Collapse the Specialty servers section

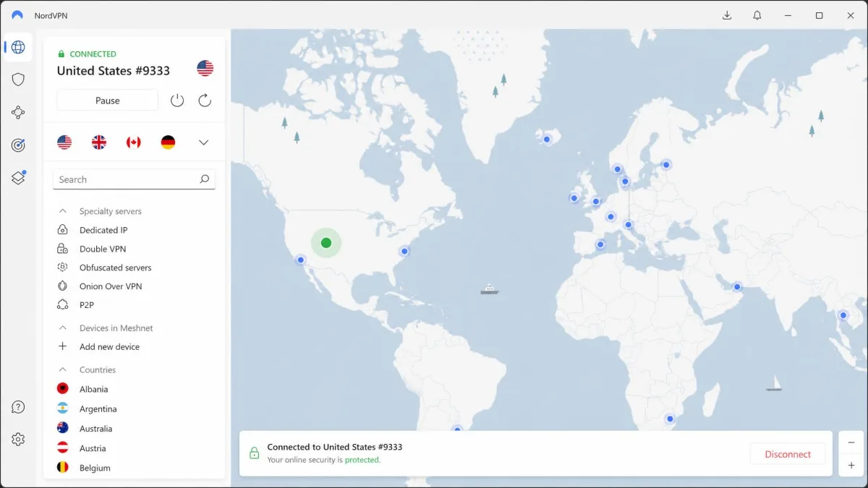click(x=63, y=211)
